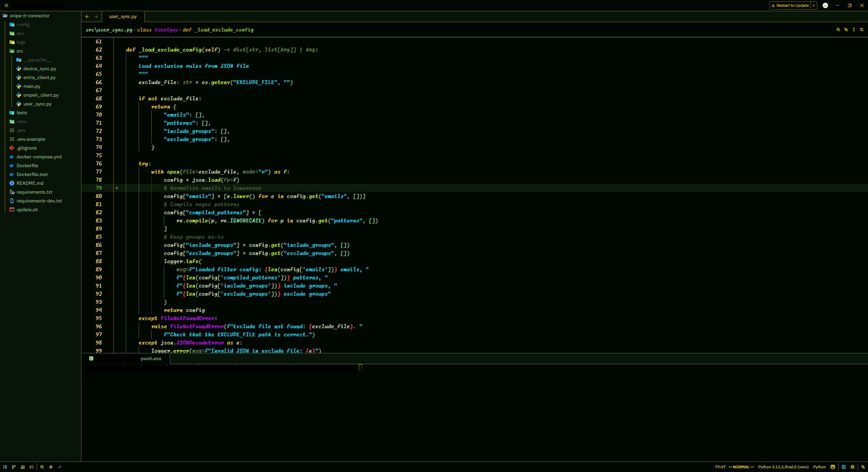
Task: Open the git panel branch icon
Action: (x=14, y=467)
